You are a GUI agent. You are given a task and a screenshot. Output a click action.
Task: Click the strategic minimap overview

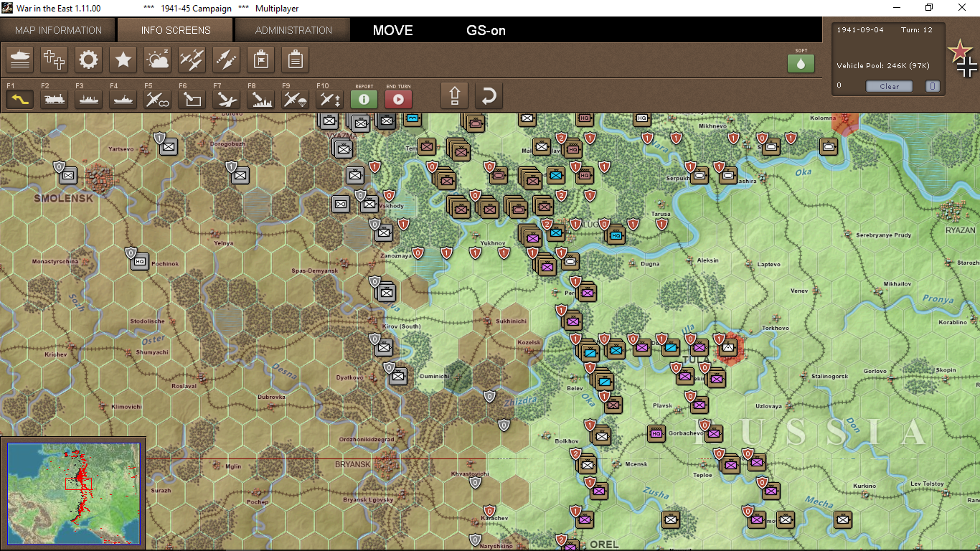[x=74, y=493]
